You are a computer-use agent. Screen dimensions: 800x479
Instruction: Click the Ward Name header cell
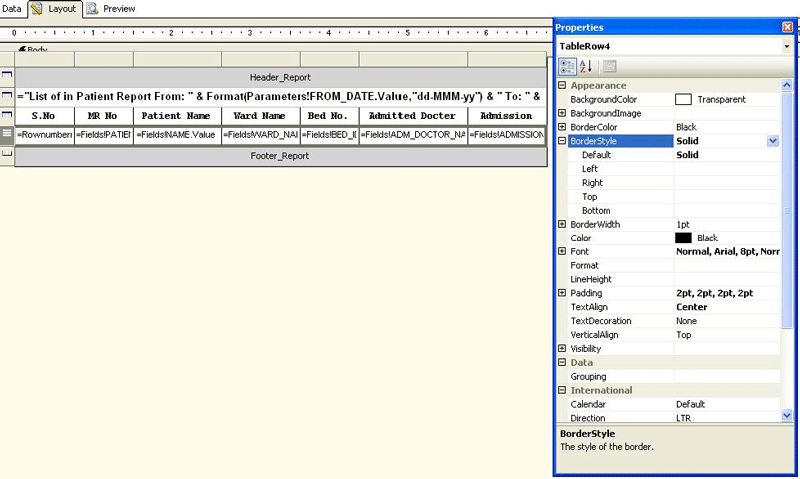click(261, 116)
